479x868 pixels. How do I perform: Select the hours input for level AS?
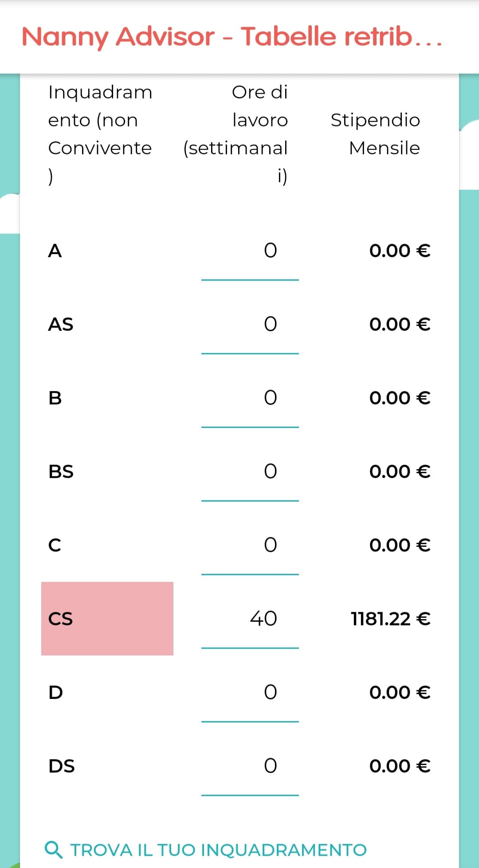coord(250,325)
